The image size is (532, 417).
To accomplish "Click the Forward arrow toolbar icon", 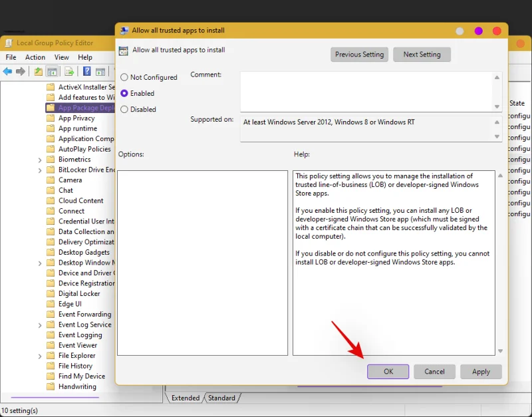I will pyautogui.click(x=21, y=72).
